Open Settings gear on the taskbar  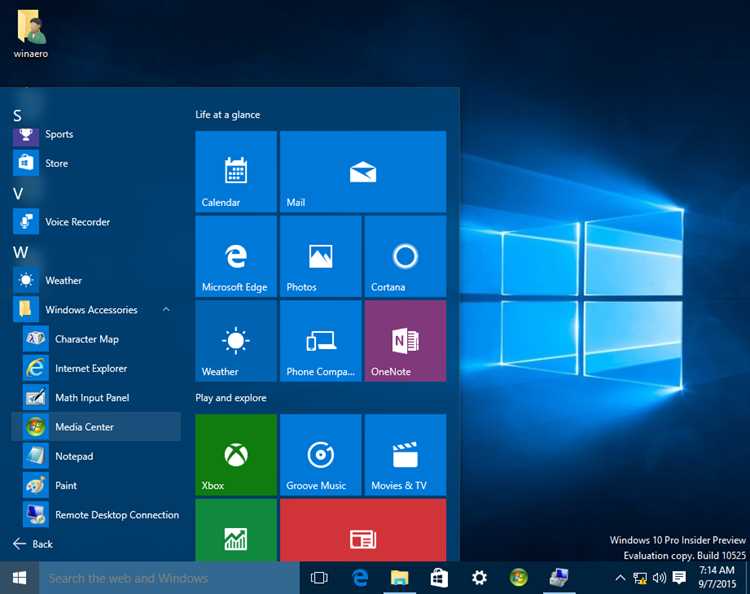[479, 578]
